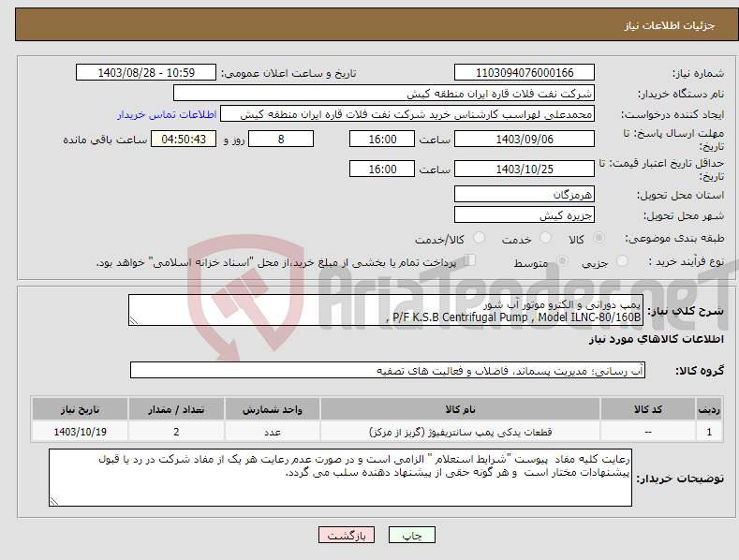Choose the متوسط purchase type radio
Image resolution: width=739 pixels, height=560 pixels.
pyautogui.click(x=562, y=260)
